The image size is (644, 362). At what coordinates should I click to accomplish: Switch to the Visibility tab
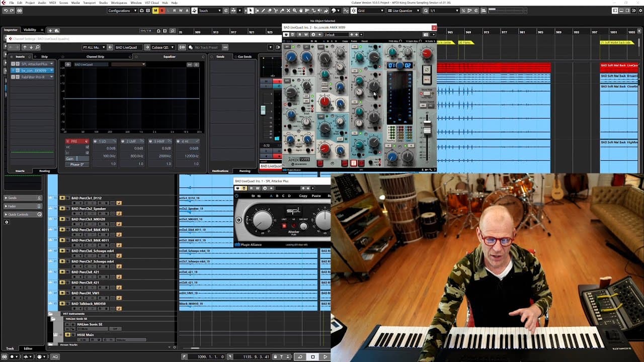30,30
